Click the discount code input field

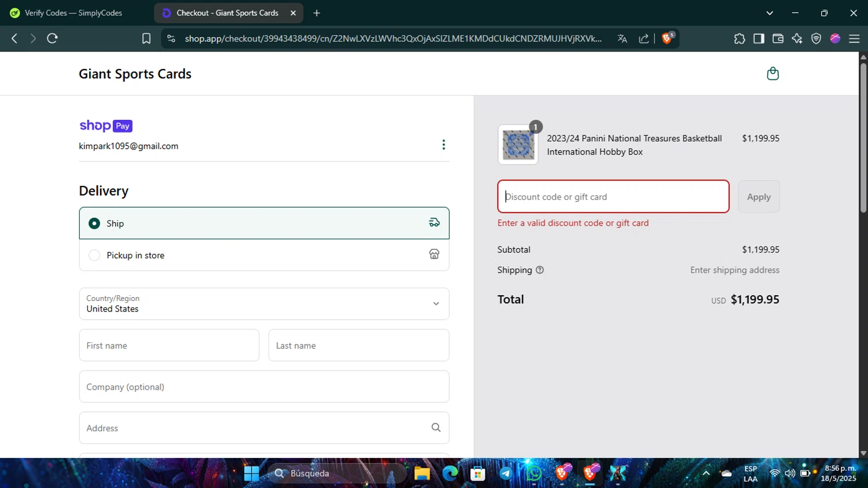(x=613, y=196)
